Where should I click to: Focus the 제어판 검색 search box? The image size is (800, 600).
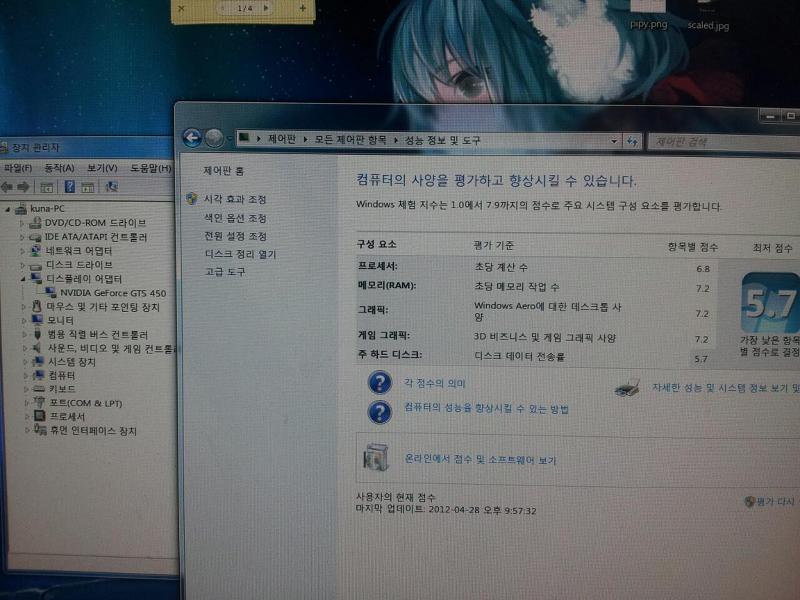723,142
